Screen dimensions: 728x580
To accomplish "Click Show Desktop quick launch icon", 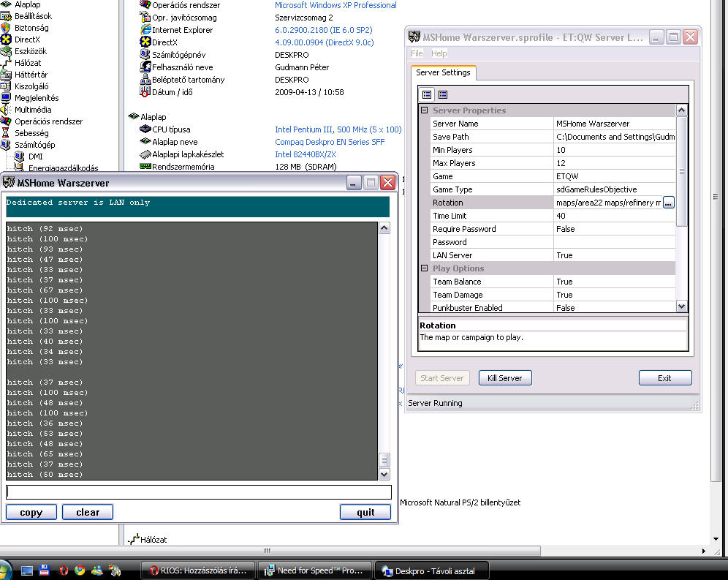I will pos(27,570).
